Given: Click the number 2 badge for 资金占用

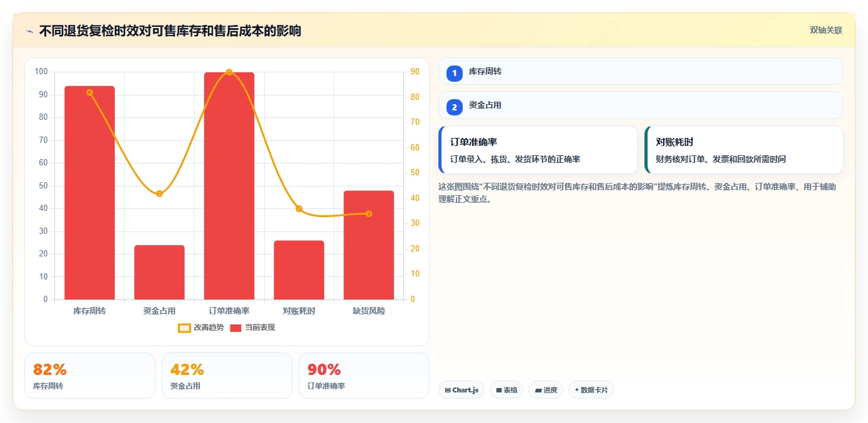Looking at the screenshot, I should (455, 107).
